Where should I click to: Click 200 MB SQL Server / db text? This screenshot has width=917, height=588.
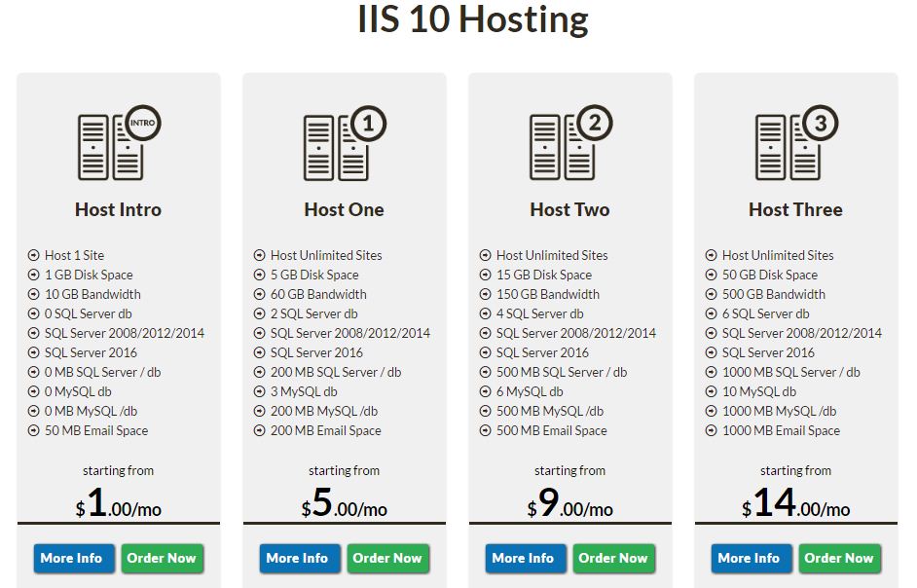[336, 372]
